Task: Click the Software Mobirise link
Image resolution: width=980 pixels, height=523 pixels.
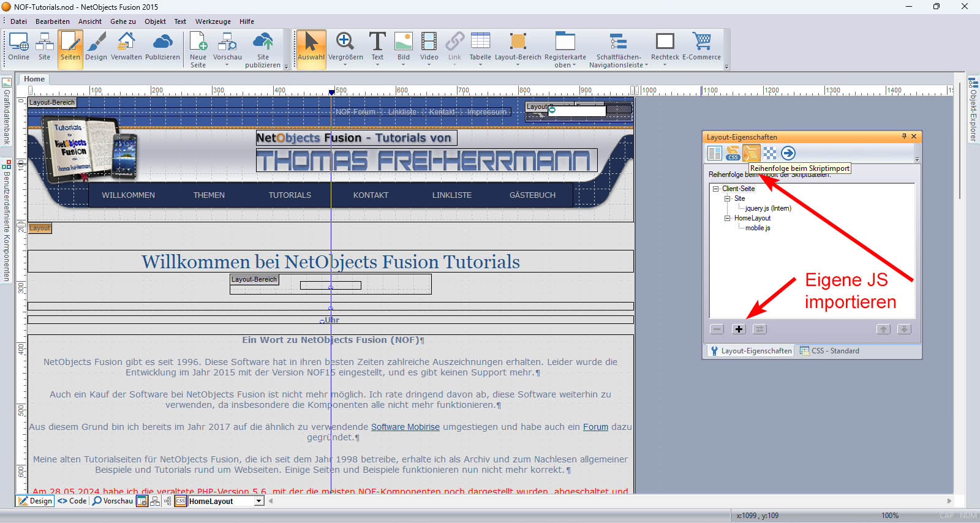Action: point(405,427)
